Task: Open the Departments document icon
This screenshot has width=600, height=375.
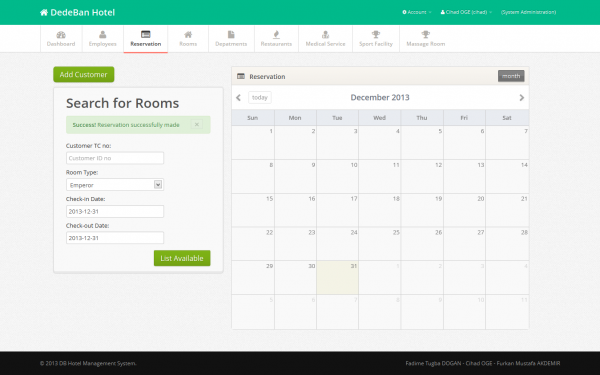Action: pyautogui.click(x=231, y=35)
